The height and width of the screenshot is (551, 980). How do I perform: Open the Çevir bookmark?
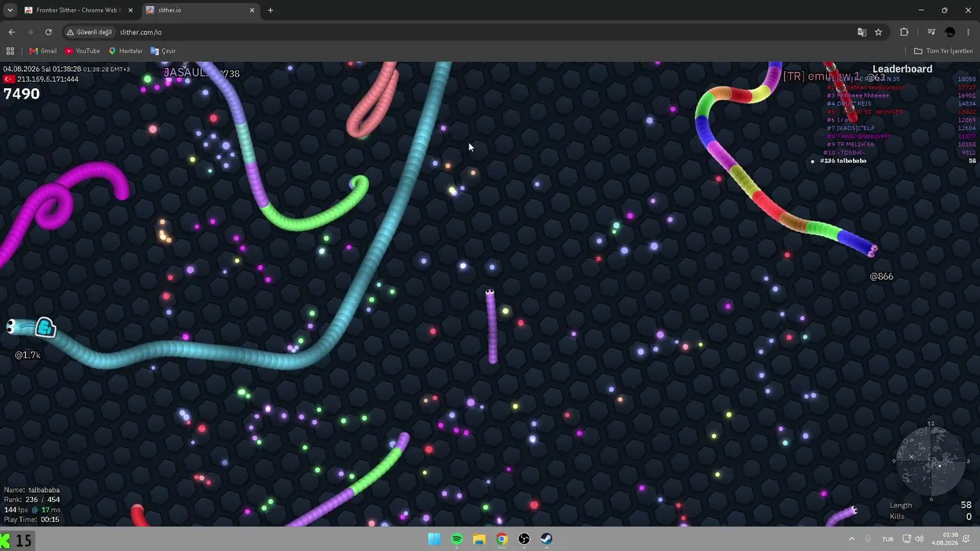pos(163,51)
